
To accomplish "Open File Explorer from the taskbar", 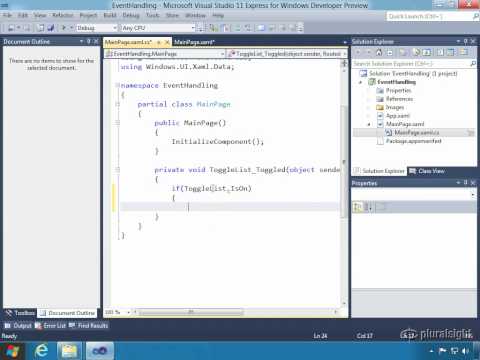I will pos(69,351).
